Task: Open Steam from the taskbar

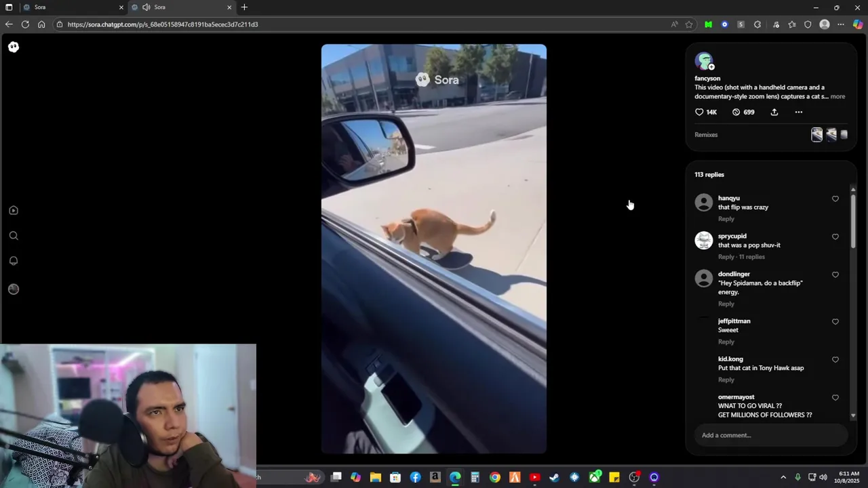Action: point(554,477)
